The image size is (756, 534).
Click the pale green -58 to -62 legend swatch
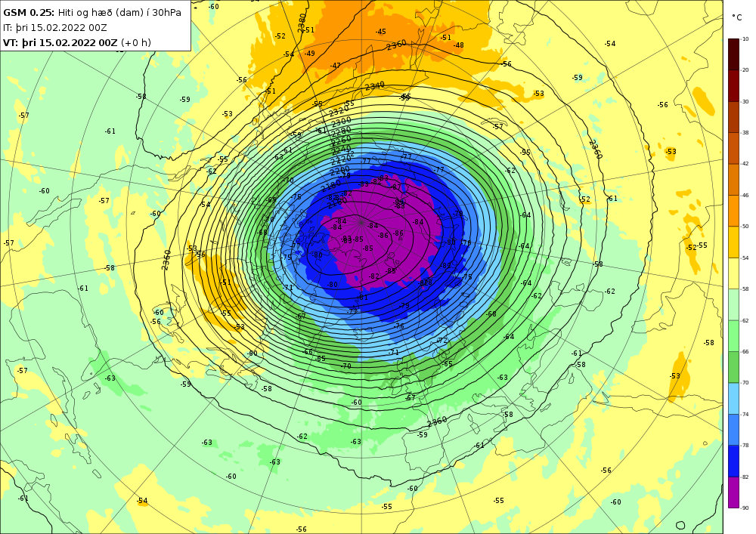coord(733,304)
